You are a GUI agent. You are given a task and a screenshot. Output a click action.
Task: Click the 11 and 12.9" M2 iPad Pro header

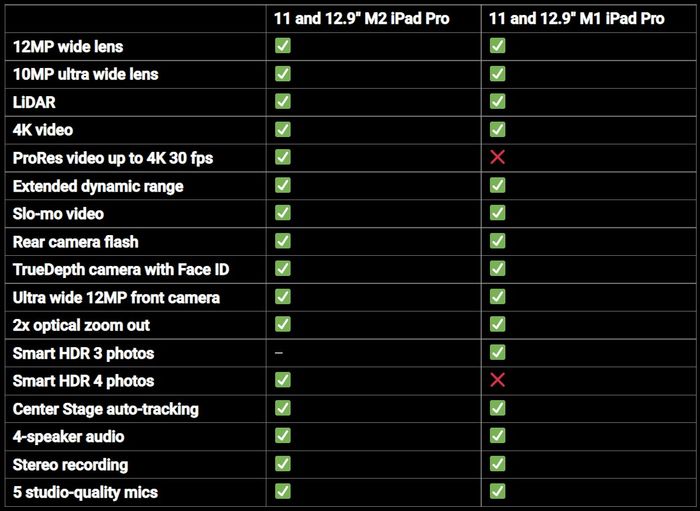coord(362,18)
